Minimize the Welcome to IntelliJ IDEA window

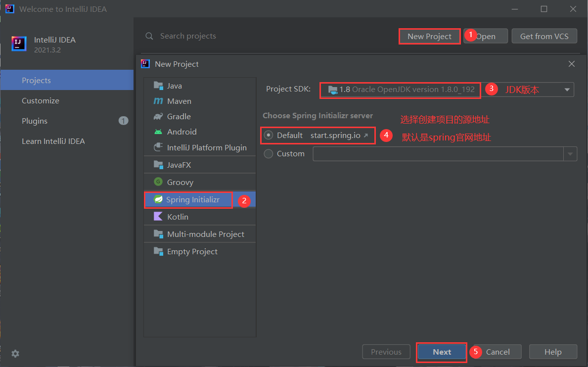pos(514,9)
